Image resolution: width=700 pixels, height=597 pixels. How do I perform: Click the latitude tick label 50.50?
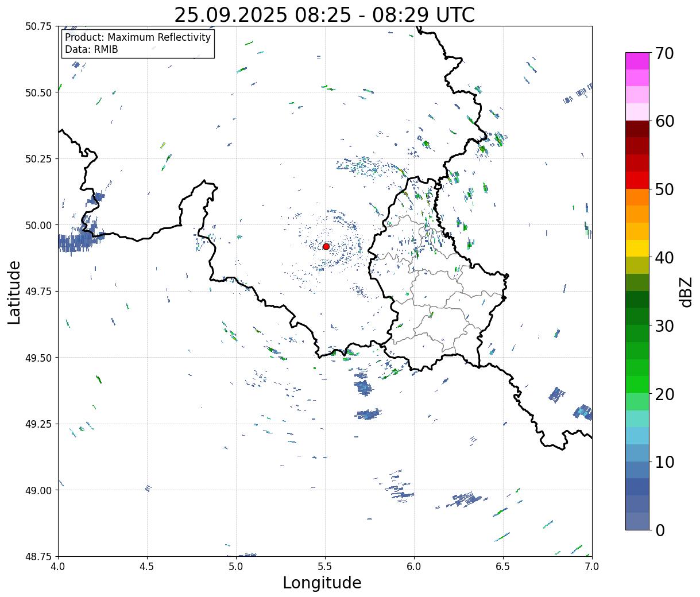(39, 92)
